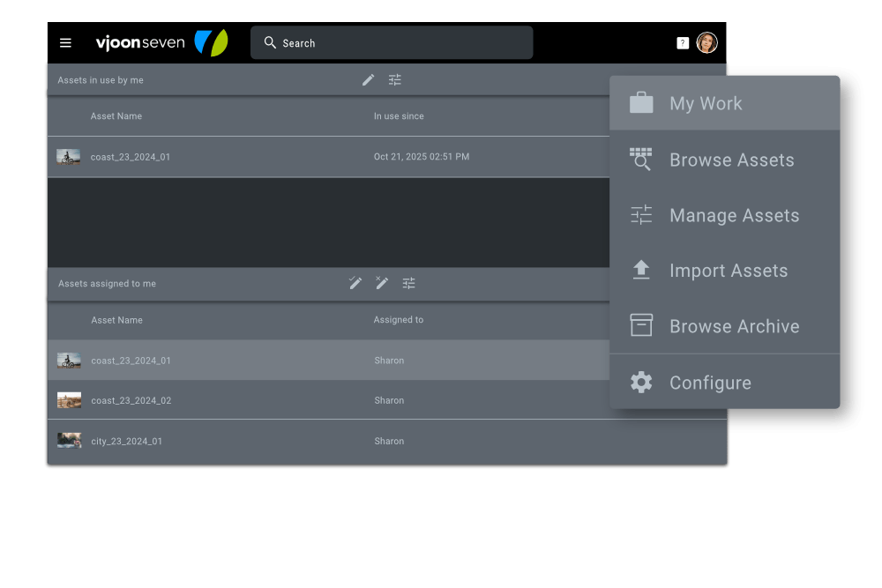Viewport: 882px width, 588px height.
Task: Click second pencil icon in Assets assigned to me
Action: coord(382,283)
